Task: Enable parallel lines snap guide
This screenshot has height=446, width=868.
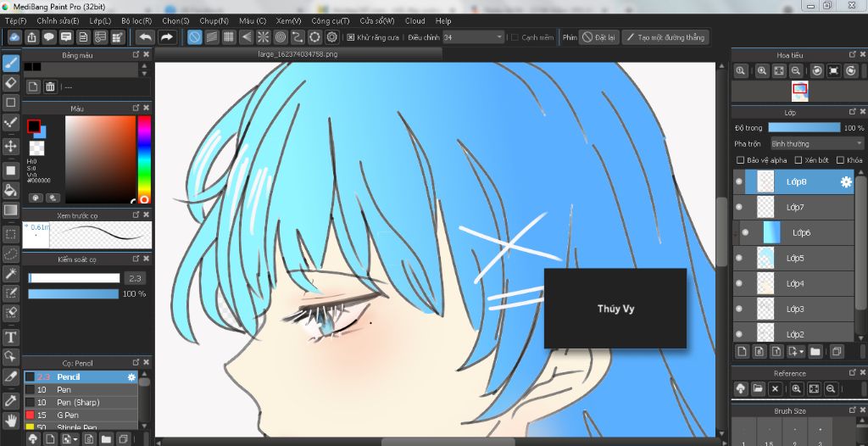Action: pos(211,37)
